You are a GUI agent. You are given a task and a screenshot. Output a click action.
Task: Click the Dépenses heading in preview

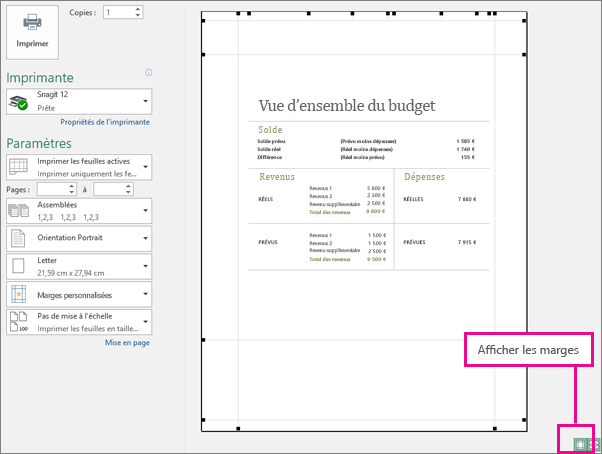click(x=424, y=177)
